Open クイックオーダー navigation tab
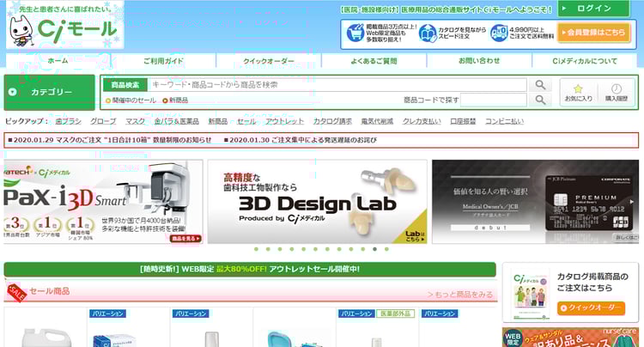This screenshot has height=347, width=644. click(269, 61)
